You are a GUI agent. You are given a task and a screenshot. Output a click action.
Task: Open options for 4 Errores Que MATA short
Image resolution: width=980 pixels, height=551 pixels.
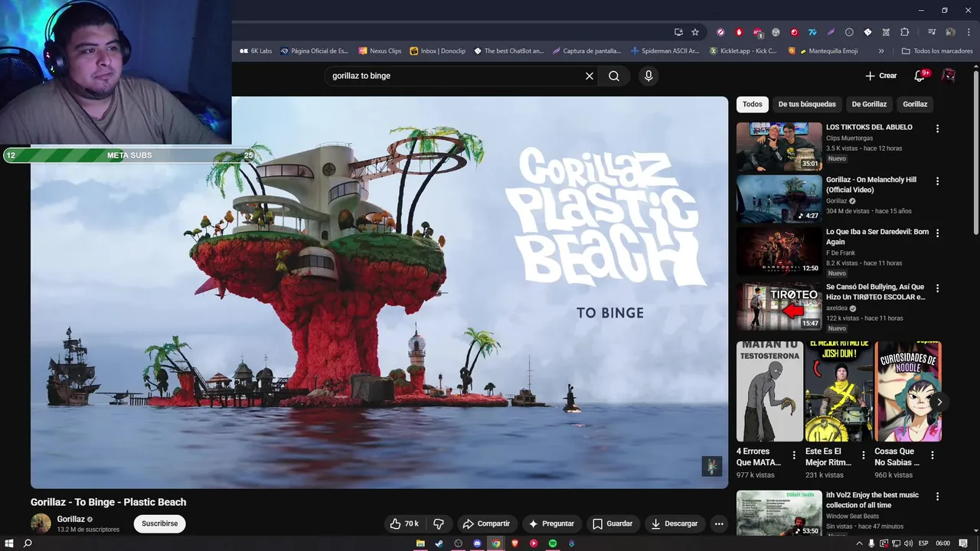coord(794,455)
